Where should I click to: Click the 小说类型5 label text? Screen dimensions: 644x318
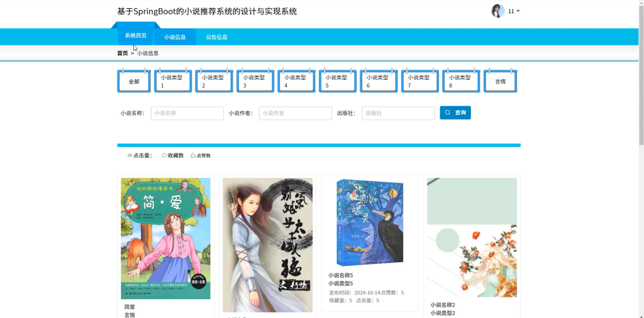pyautogui.click(x=340, y=283)
